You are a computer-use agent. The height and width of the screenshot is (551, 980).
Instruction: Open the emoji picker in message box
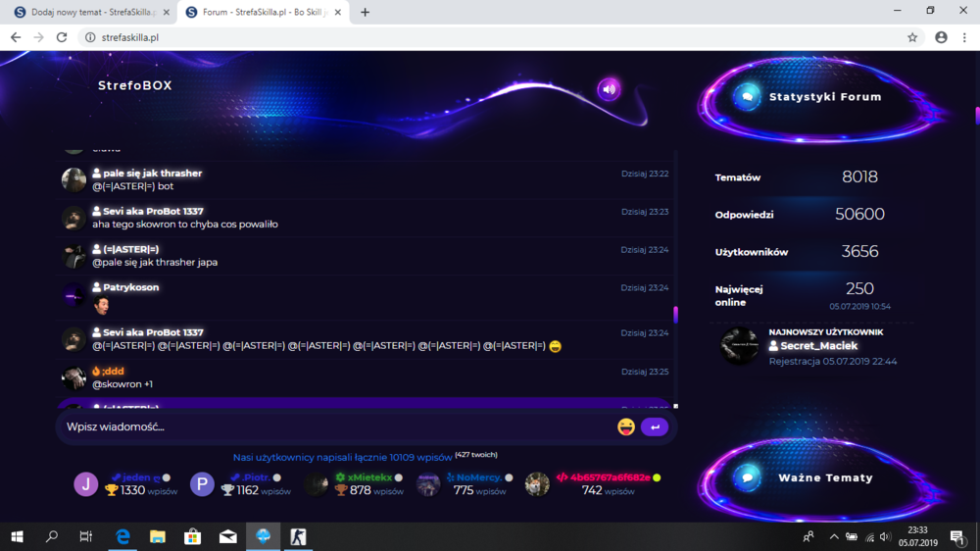pos(625,427)
